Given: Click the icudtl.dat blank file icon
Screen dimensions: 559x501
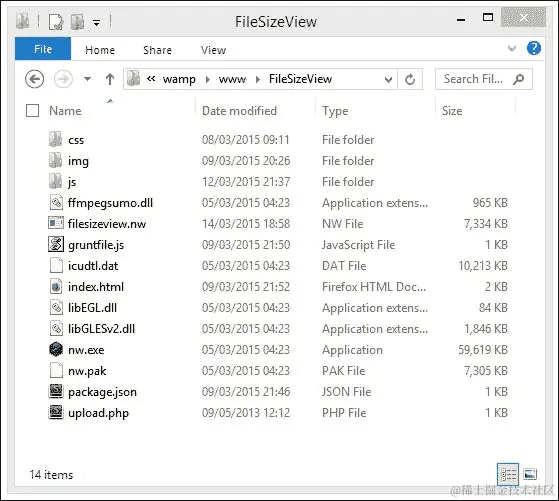Looking at the screenshot, I should pos(56,265).
